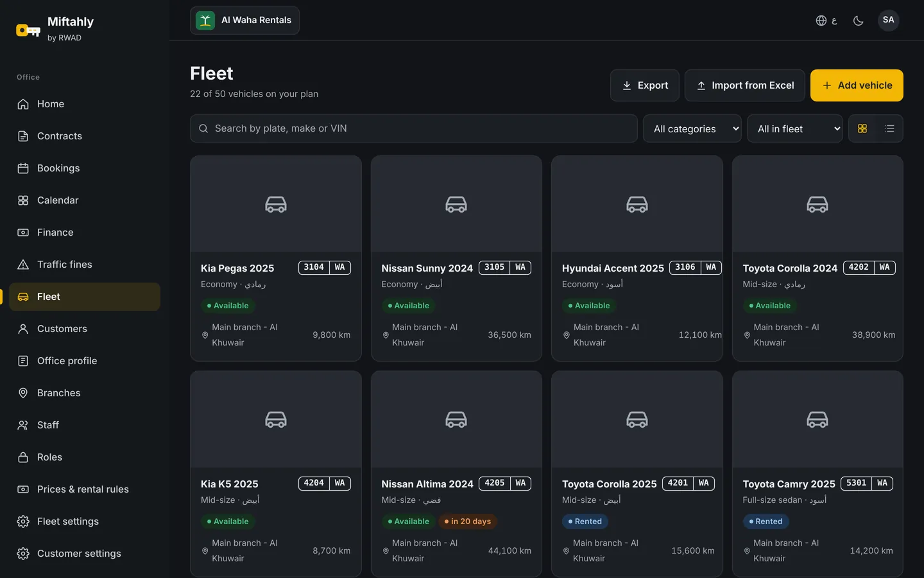Click the Toyota Camry 2025 title
This screenshot has height=578, width=924.
[x=789, y=484]
